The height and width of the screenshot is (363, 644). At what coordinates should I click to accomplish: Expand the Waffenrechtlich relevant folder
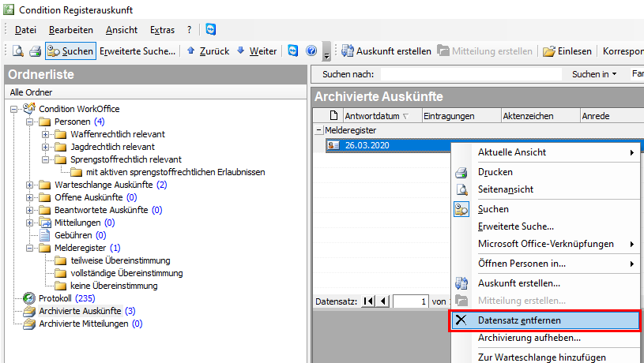[45, 134]
